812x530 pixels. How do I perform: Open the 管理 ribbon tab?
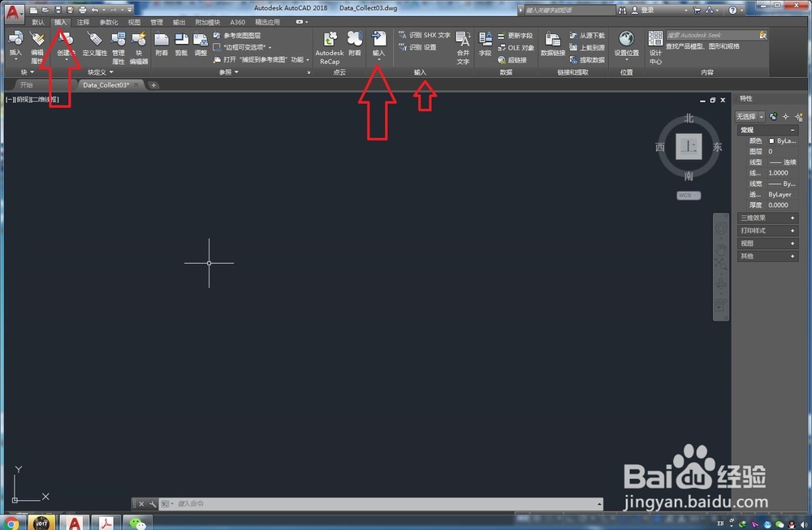[157, 22]
